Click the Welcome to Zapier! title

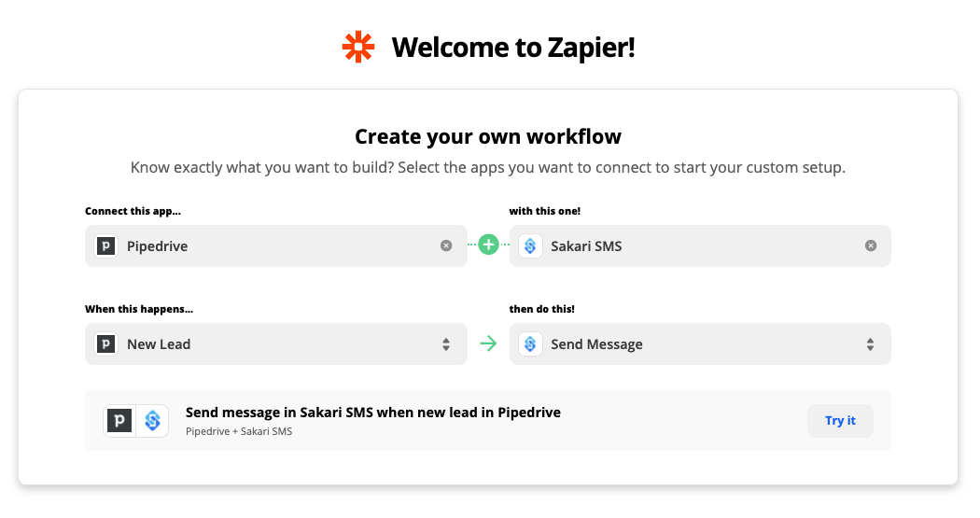click(513, 48)
